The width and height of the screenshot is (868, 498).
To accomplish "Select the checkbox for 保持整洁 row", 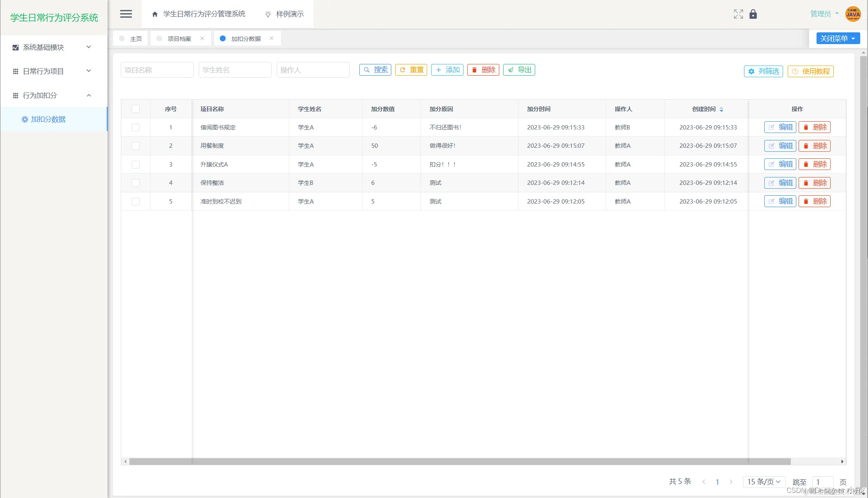I will 136,183.
